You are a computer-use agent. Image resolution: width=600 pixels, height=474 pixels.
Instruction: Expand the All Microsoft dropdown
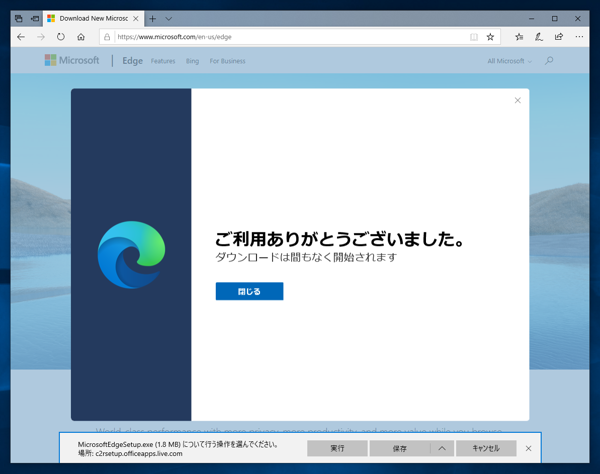click(509, 61)
